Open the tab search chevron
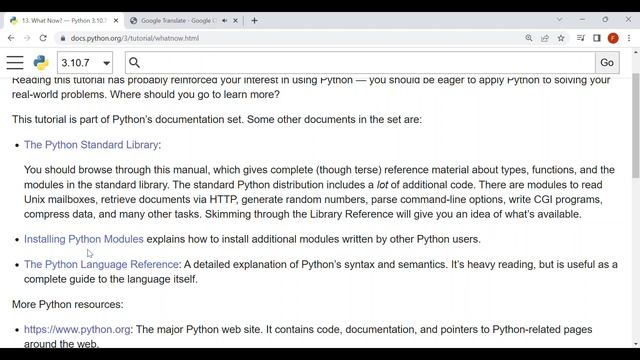 (x=560, y=20)
